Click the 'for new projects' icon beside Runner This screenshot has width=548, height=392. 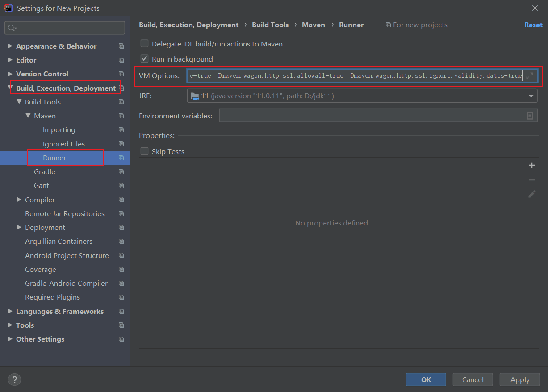tap(121, 158)
